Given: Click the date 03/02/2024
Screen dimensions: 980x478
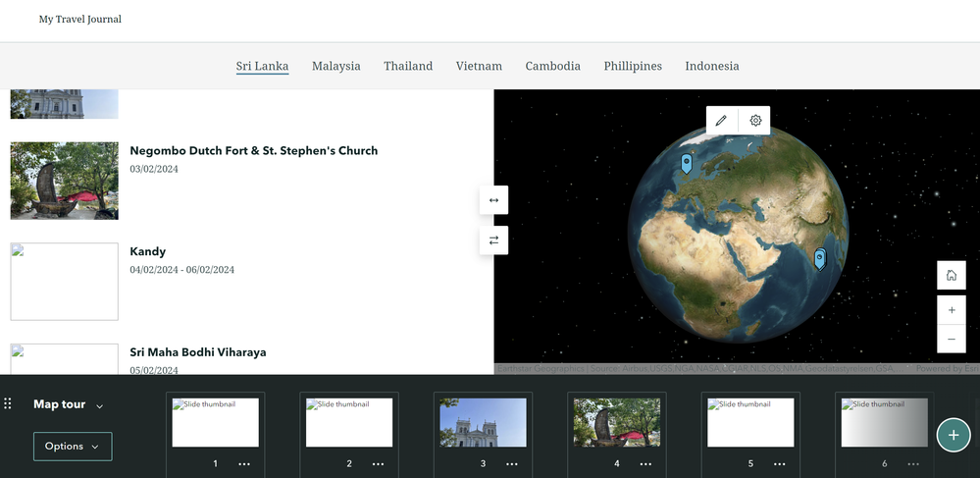Looking at the screenshot, I should point(154,169).
